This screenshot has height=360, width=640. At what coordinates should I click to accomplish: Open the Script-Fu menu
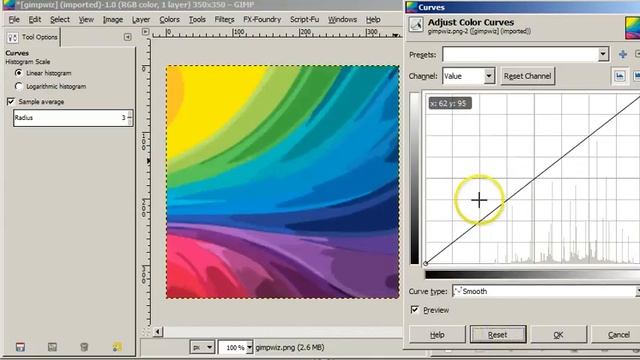click(304, 20)
